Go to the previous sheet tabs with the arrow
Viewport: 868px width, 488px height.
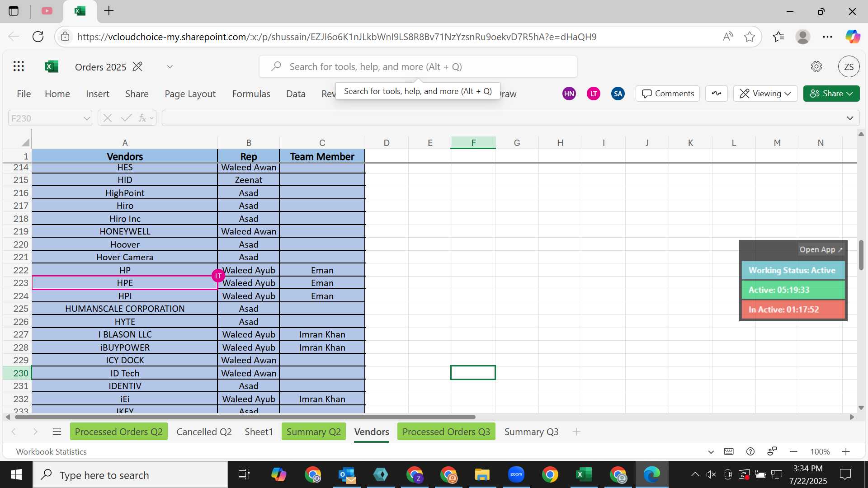pos(14,432)
